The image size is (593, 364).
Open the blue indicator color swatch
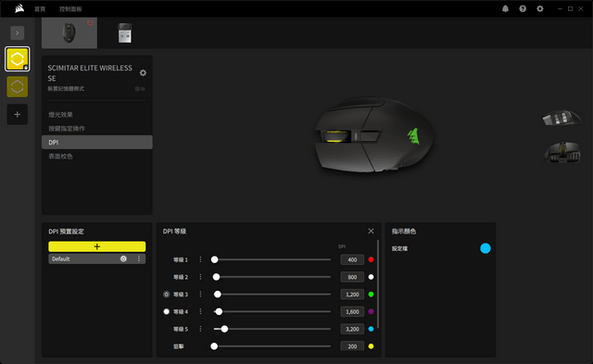pos(486,248)
